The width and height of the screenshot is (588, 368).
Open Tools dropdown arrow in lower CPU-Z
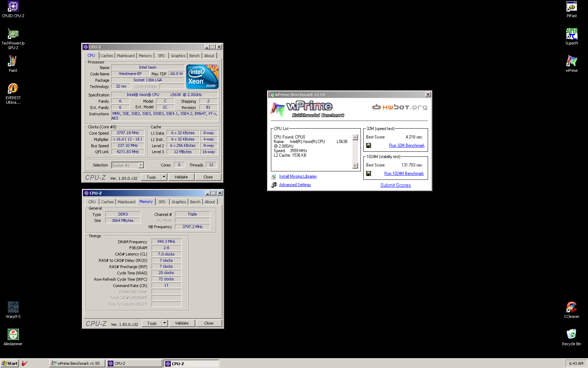point(164,323)
